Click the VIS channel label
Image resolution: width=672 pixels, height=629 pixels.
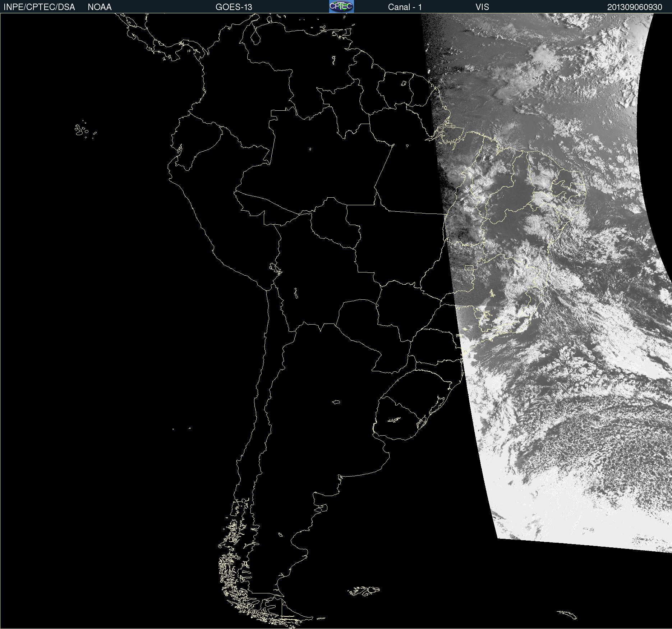click(x=482, y=7)
